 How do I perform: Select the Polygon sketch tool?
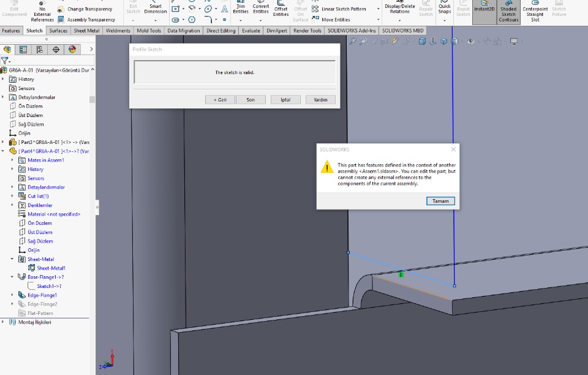(x=192, y=20)
